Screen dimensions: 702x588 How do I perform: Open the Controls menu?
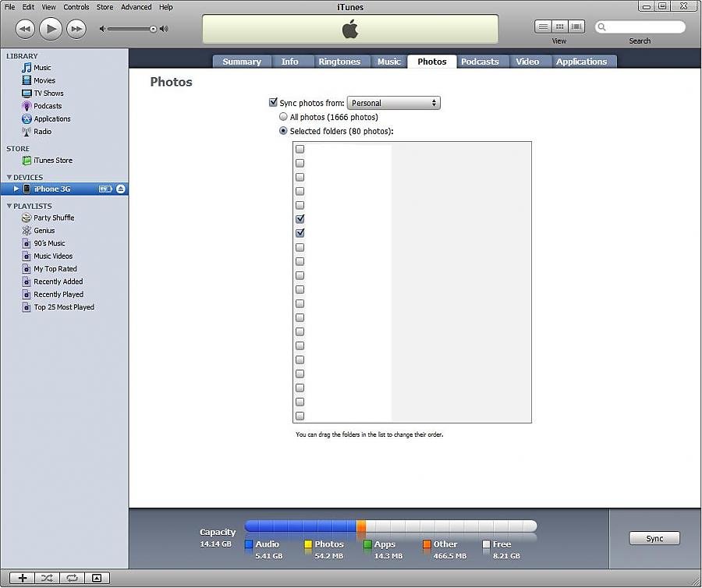pyautogui.click(x=76, y=7)
